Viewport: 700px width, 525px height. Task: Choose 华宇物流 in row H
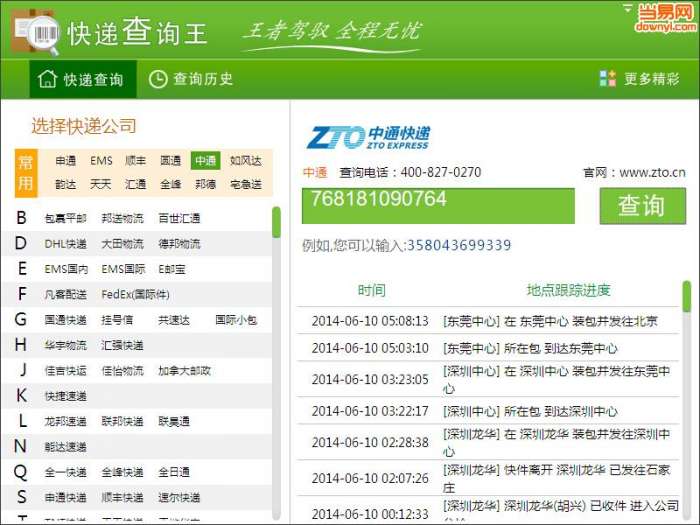[x=66, y=345]
